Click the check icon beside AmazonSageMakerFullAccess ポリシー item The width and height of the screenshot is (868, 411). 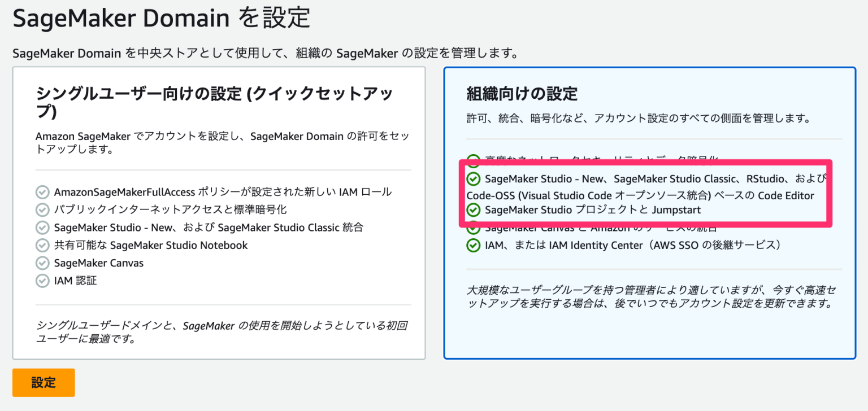pos(42,191)
